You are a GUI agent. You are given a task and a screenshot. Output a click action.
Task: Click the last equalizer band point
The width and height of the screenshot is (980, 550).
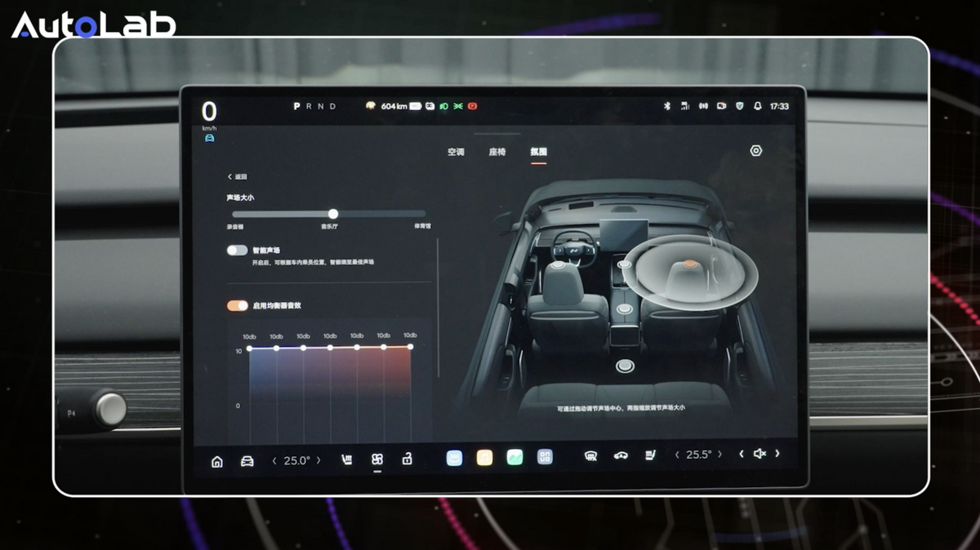click(x=410, y=347)
